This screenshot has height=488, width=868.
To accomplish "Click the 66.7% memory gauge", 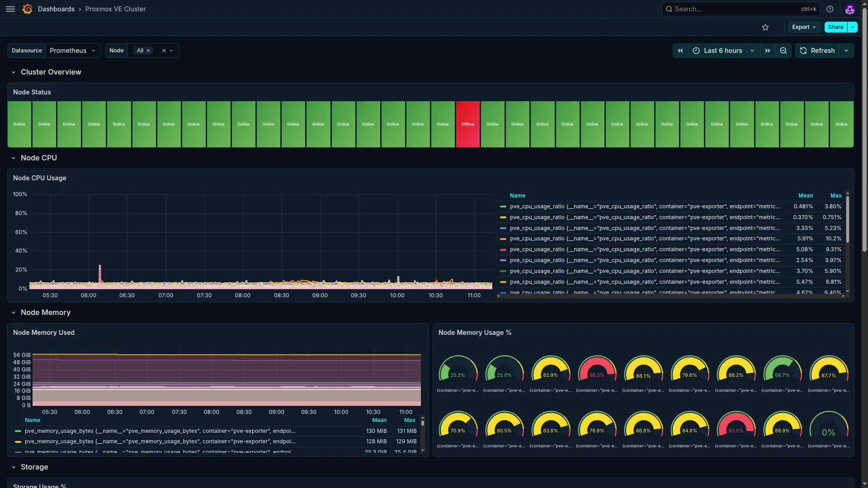I will [782, 369].
